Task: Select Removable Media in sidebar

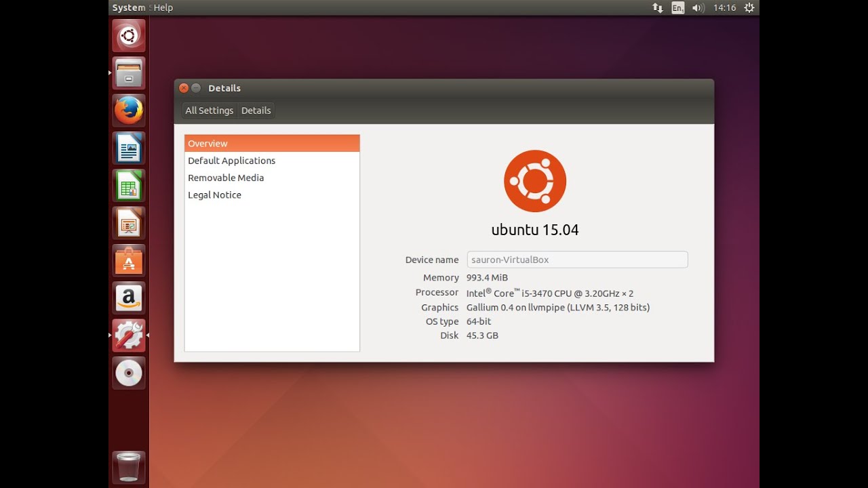Action: pyautogui.click(x=272, y=178)
